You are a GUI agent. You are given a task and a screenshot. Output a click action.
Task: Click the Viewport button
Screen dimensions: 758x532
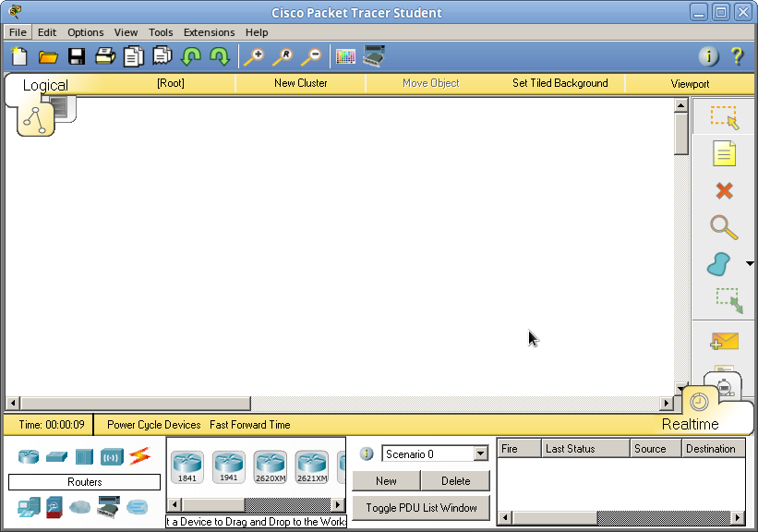[x=690, y=84]
